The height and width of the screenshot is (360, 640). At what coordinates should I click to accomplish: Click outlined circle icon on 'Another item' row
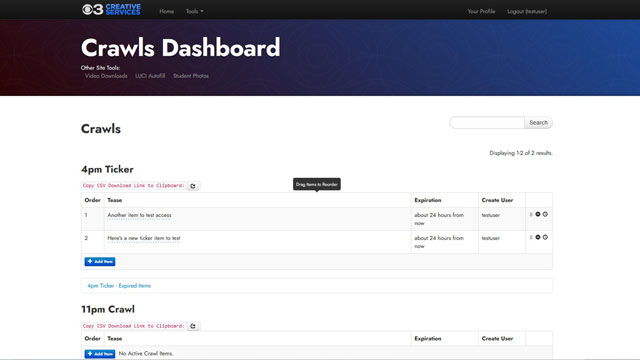pyautogui.click(x=545, y=214)
